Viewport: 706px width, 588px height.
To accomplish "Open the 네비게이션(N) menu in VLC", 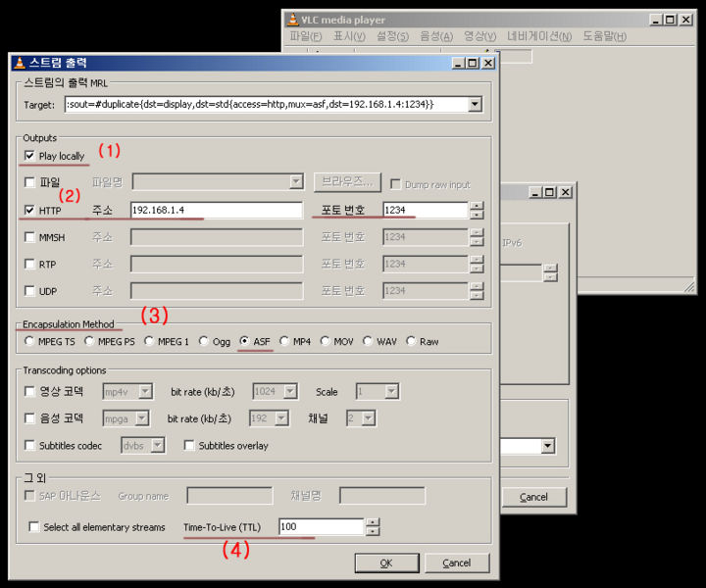I will point(539,36).
